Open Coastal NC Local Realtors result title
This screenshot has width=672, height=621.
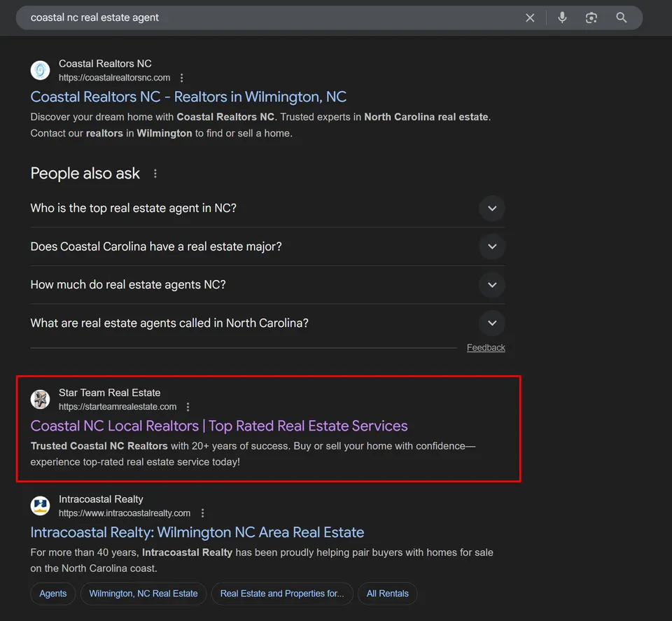(219, 426)
